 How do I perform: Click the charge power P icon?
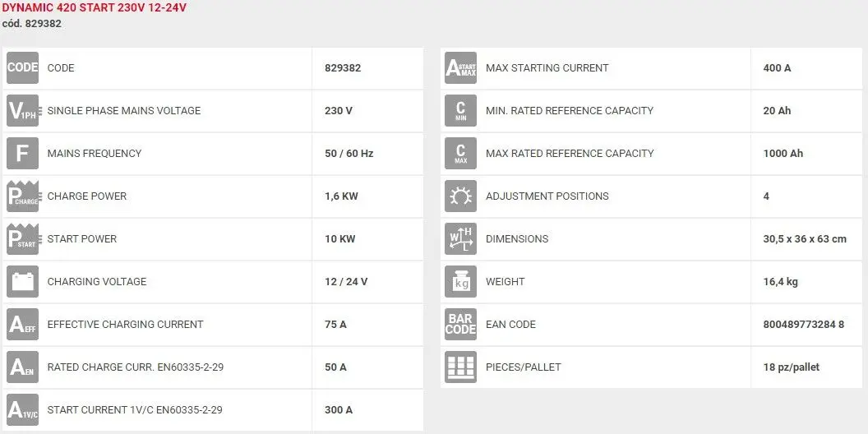pyautogui.click(x=22, y=196)
